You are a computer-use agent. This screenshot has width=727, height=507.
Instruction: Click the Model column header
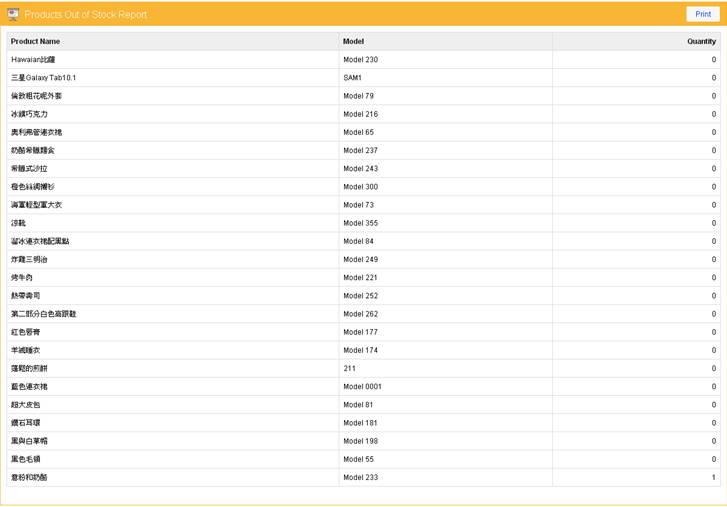(353, 41)
